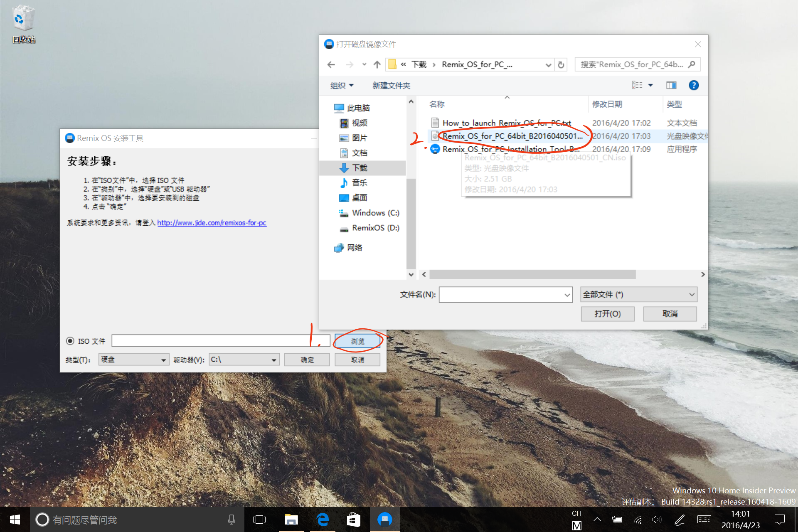
Task: Click Cortana search box on taskbar
Action: [x=137, y=520]
